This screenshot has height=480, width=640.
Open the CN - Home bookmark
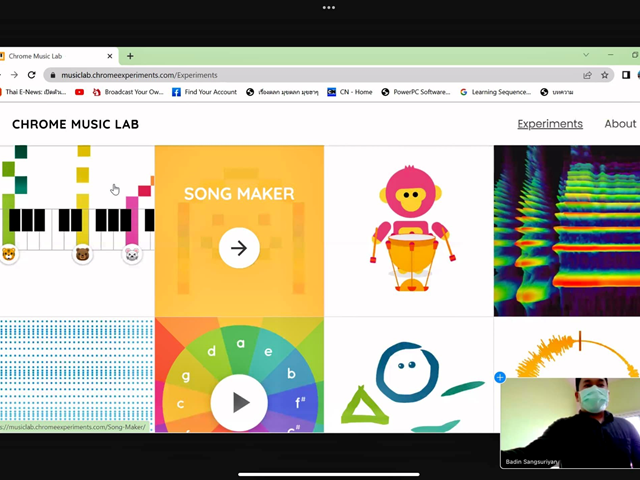[350, 92]
